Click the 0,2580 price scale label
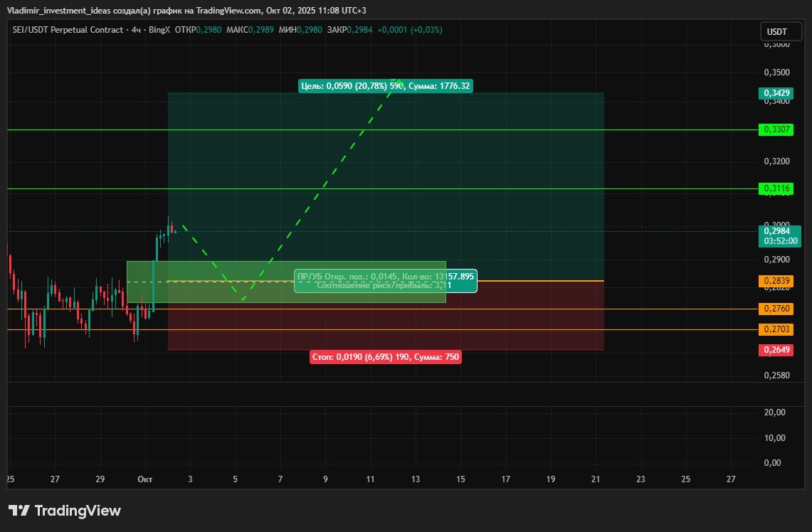Image resolution: width=812 pixels, height=532 pixels. (x=777, y=376)
